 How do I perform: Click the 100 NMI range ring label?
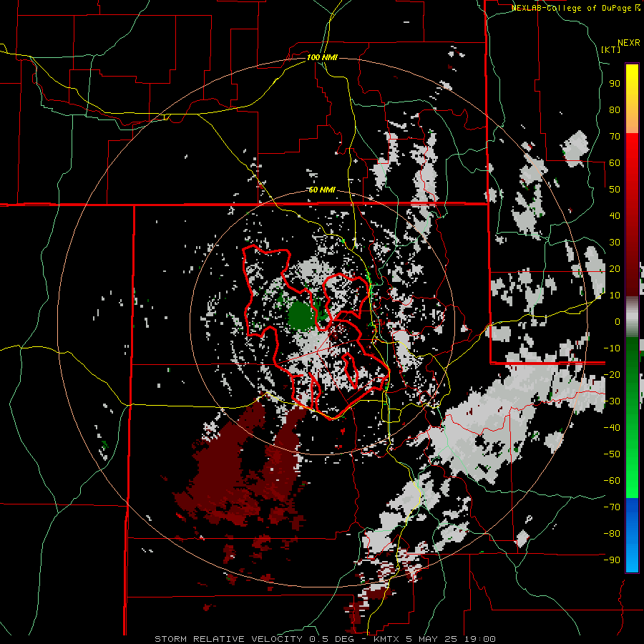point(322,57)
